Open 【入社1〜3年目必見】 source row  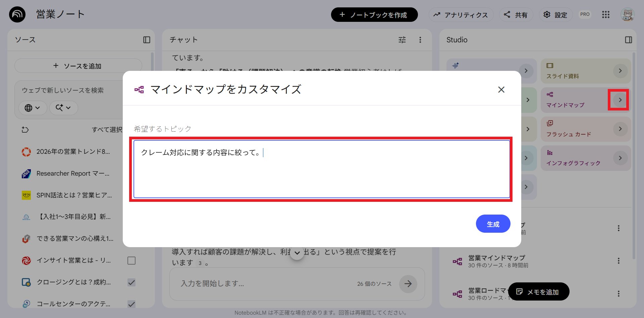click(x=73, y=217)
